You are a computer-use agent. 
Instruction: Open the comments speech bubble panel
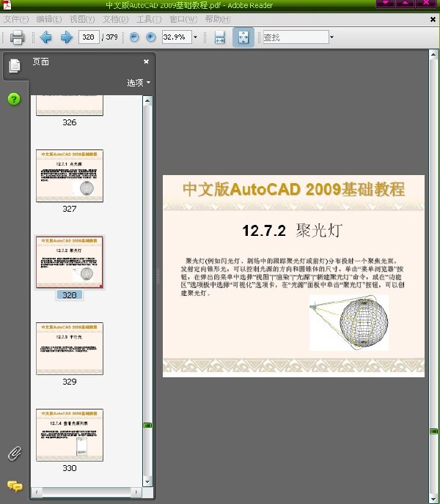[15, 486]
